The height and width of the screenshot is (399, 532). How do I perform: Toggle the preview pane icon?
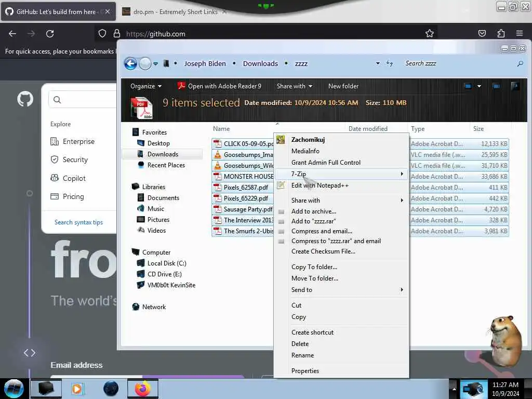(x=496, y=86)
